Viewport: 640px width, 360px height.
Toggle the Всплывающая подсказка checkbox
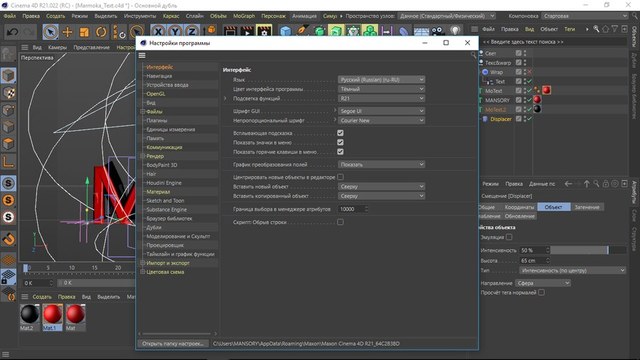coord(340,133)
